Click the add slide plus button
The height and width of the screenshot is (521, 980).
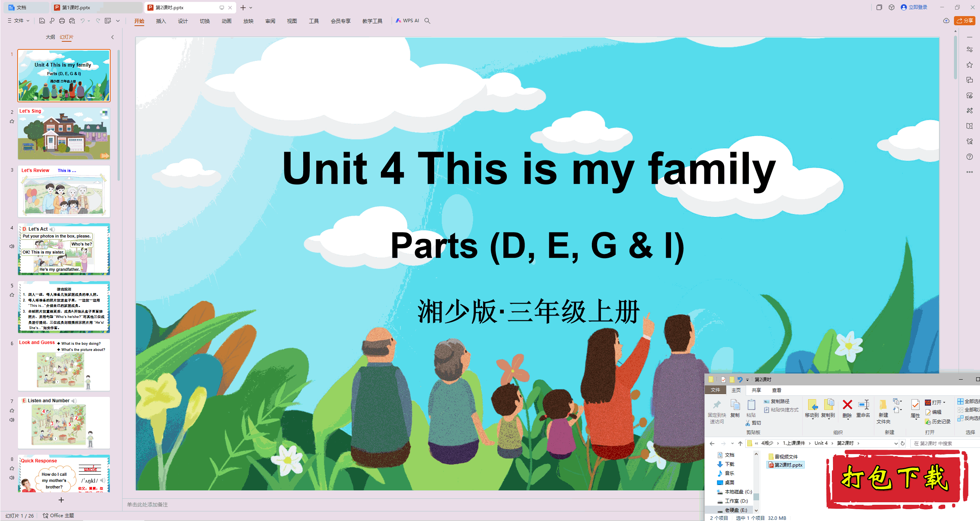61,500
